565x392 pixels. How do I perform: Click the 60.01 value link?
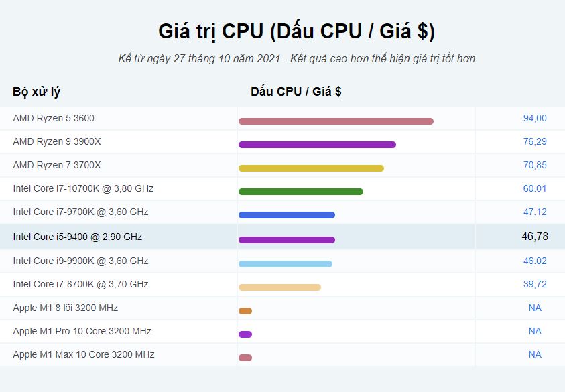click(x=535, y=188)
